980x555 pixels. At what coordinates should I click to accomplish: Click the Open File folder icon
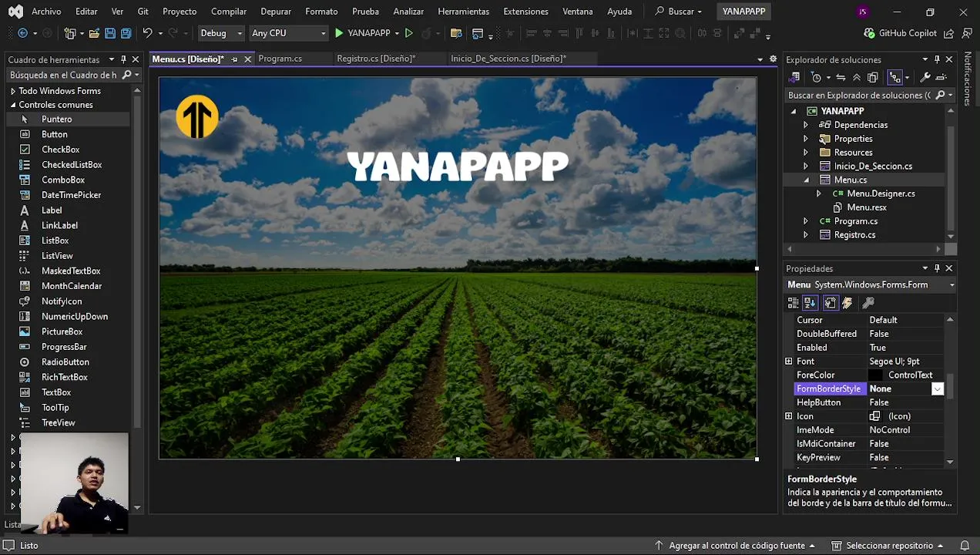pyautogui.click(x=94, y=33)
